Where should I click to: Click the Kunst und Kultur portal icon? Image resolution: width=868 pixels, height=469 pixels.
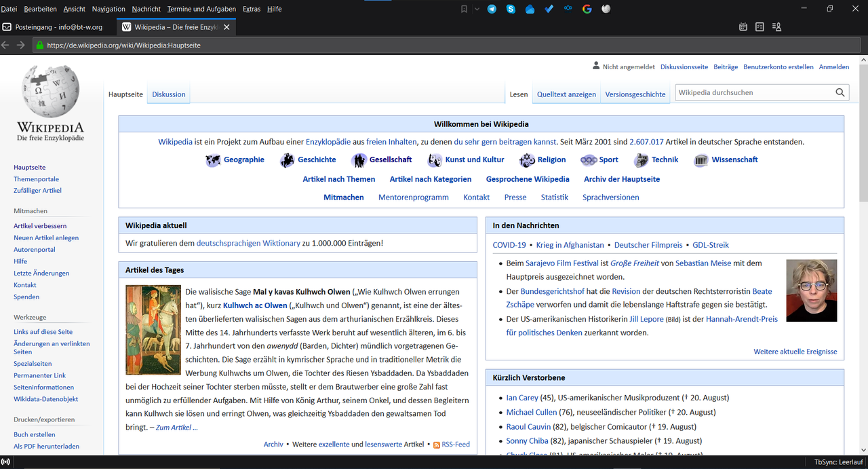pos(435,160)
